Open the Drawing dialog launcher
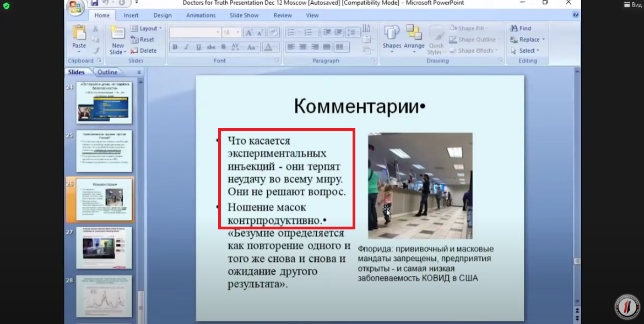Viewport: 644px width, 324px height. pyautogui.click(x=500, y=61)
